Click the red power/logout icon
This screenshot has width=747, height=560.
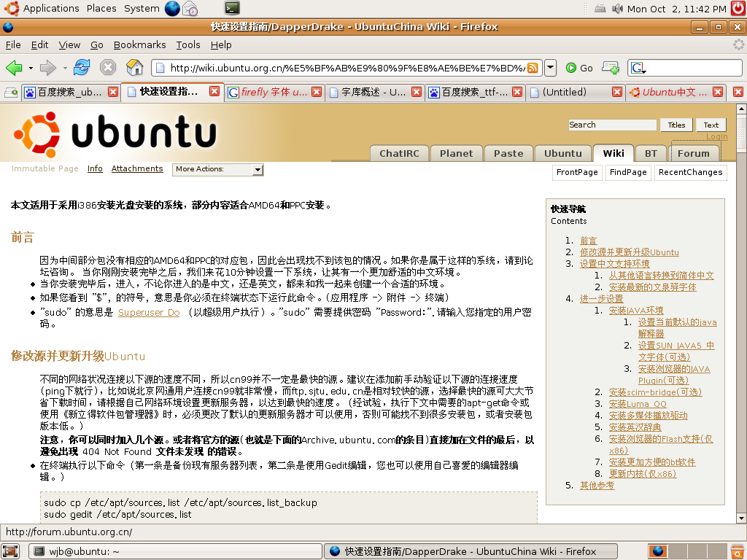pyautogui.click(x=738, y=9)
